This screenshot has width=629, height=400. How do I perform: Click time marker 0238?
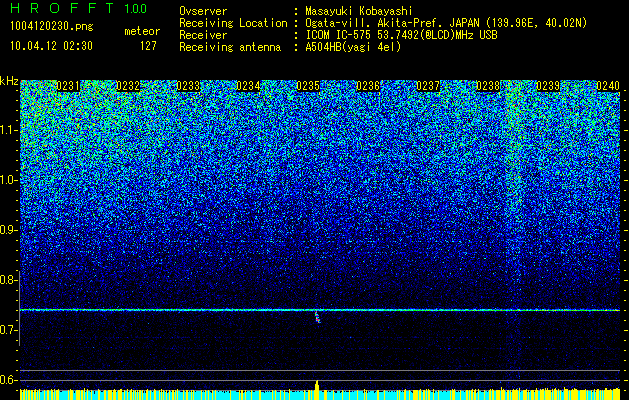click(x=488, y=86)
